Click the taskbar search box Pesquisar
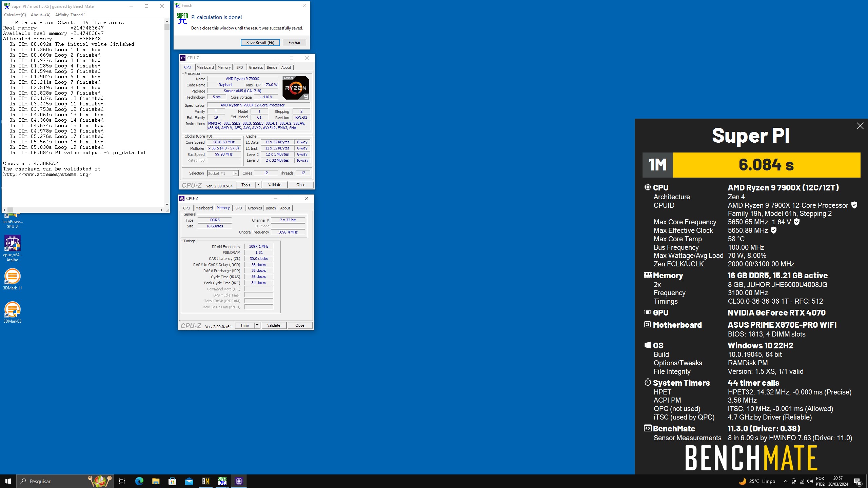 [x=65, y=481]
